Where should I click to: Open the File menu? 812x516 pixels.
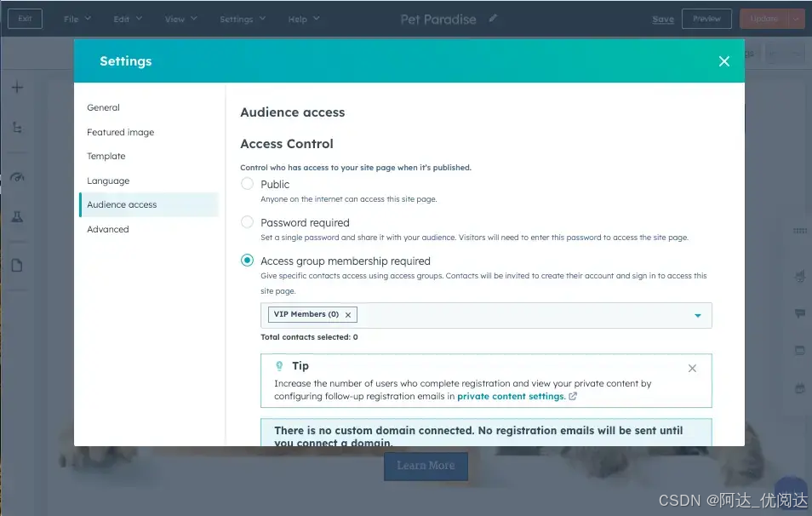point(77,19)
